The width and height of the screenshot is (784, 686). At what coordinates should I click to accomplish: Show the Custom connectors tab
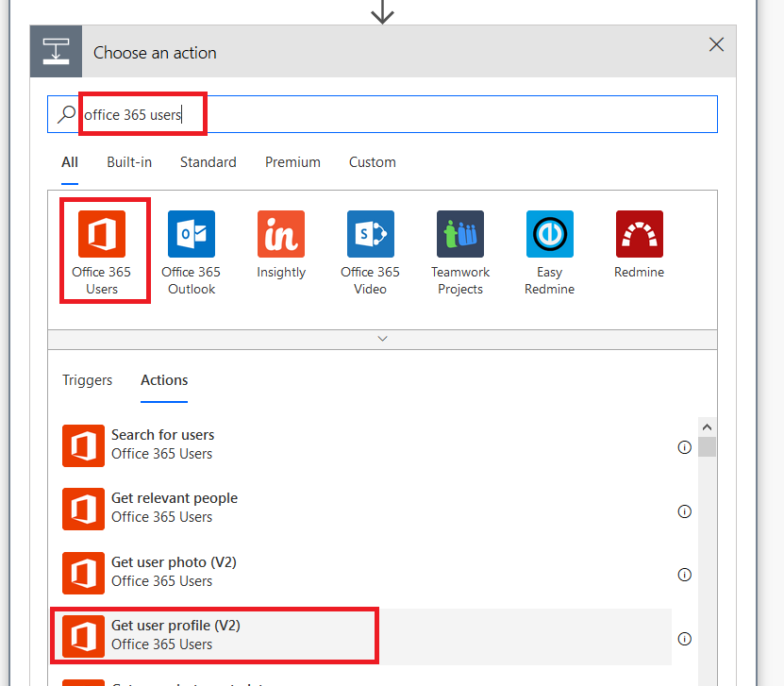tap(373, 162)
